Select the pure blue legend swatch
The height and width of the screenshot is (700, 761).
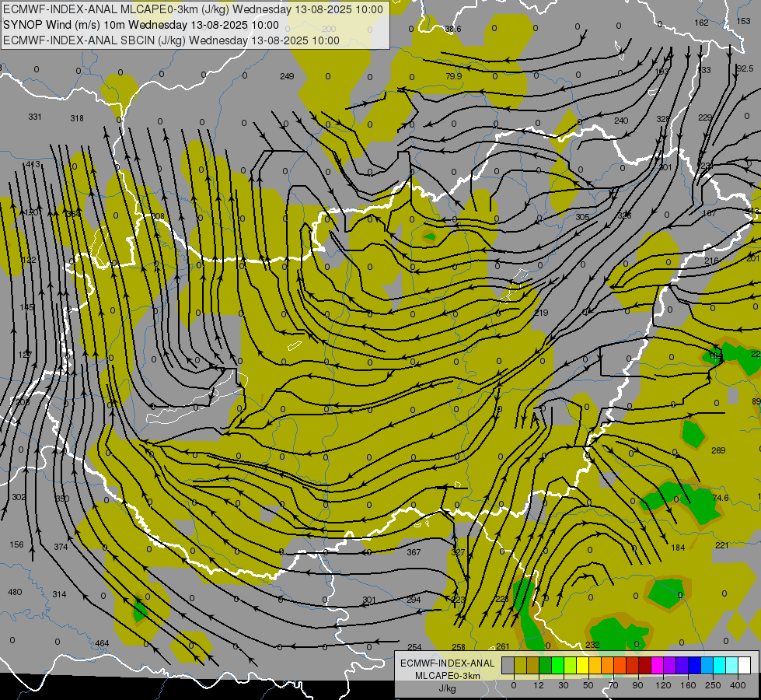tap(695, 665)
